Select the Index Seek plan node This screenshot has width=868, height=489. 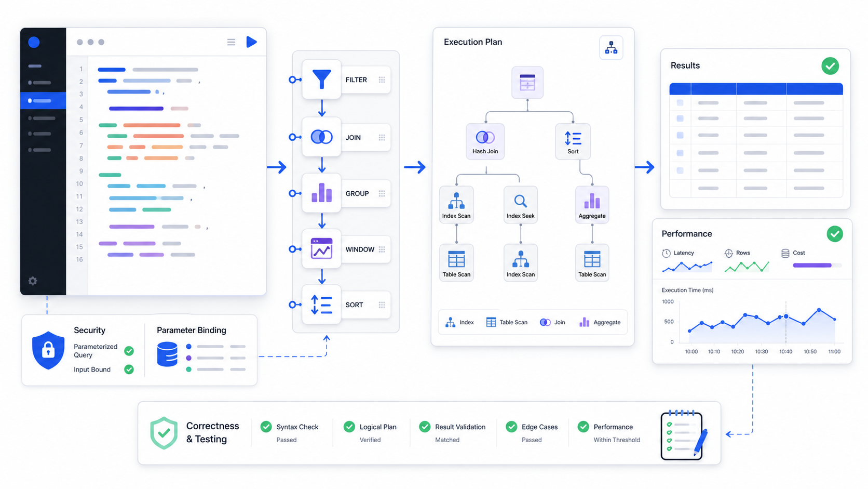point(521,205)
